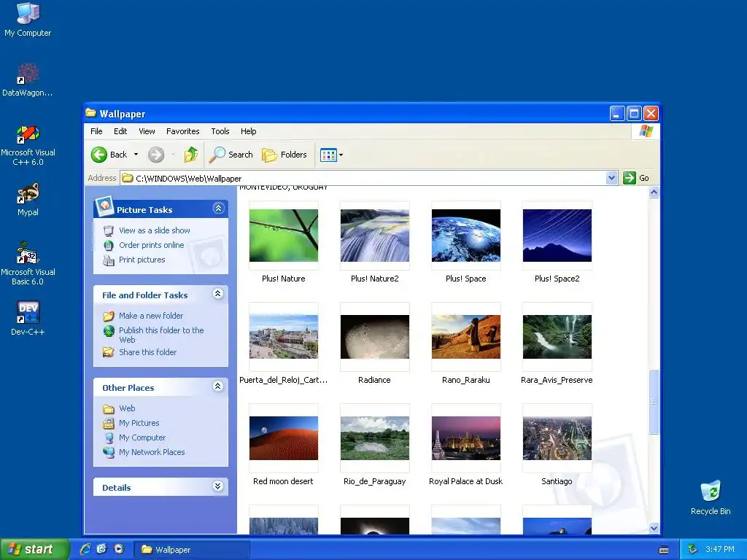
Task: Select the Plus! Space earth thumbnail
Action: (466, 236)
